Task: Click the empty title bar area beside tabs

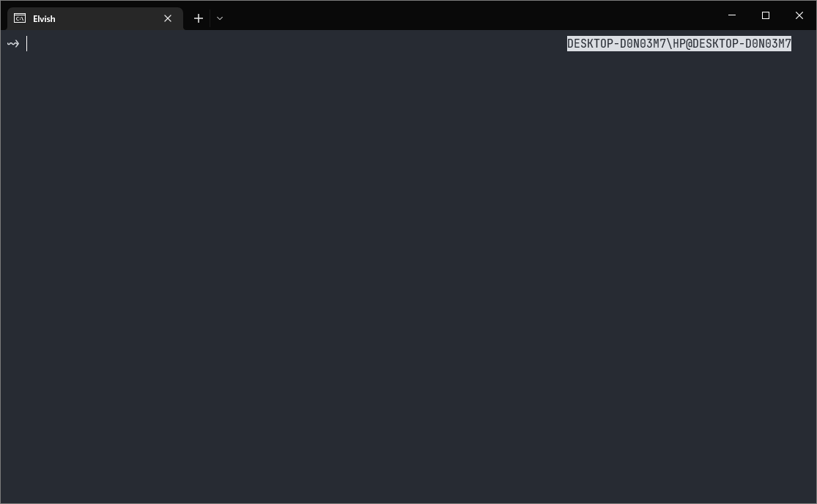Action: pyautogui.click(x=469, y=15)
